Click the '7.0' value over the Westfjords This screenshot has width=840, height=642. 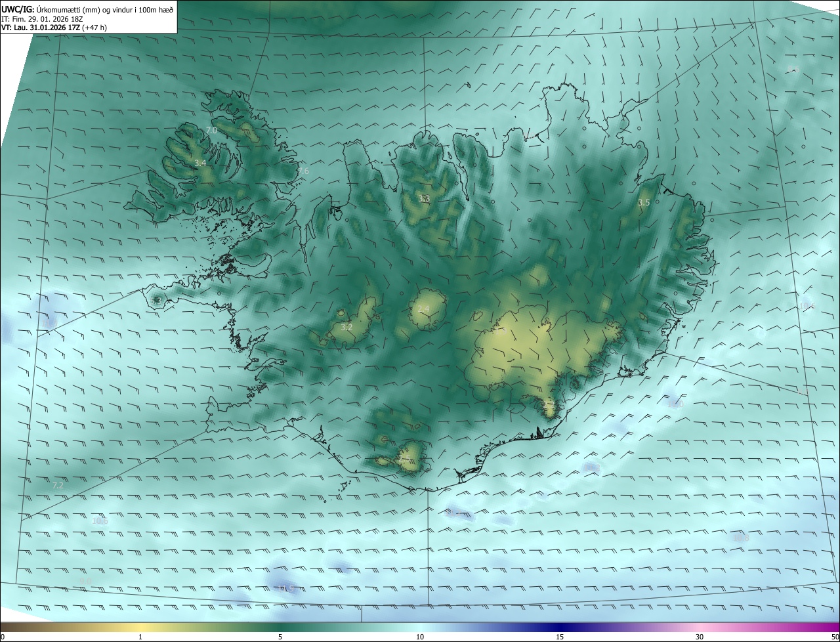click(211, 131)
